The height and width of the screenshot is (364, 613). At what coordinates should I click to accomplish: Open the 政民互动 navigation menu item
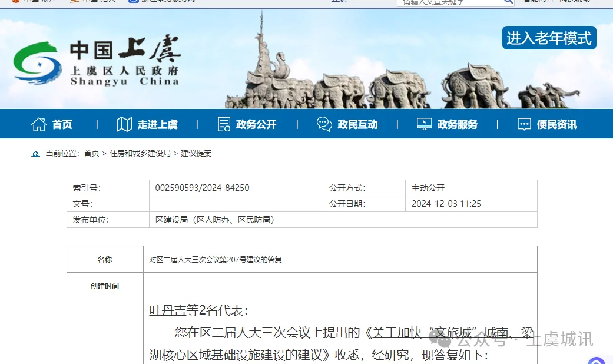357,124
